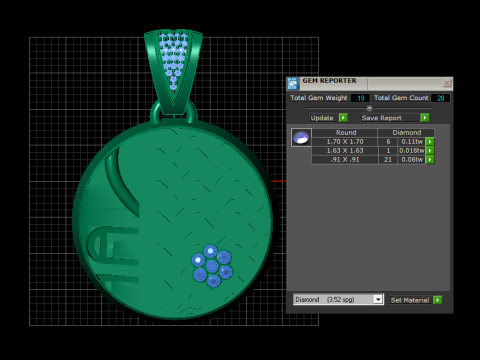The width and height of the screenshot is (480, 360).
Task: Click the Set Material label button
Action: (410, 300)
